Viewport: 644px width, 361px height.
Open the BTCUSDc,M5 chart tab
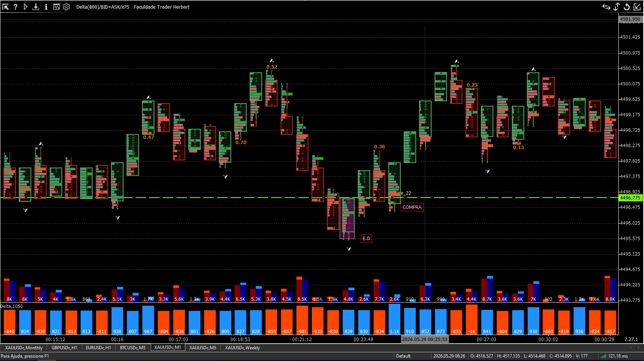tap(133, 348)
